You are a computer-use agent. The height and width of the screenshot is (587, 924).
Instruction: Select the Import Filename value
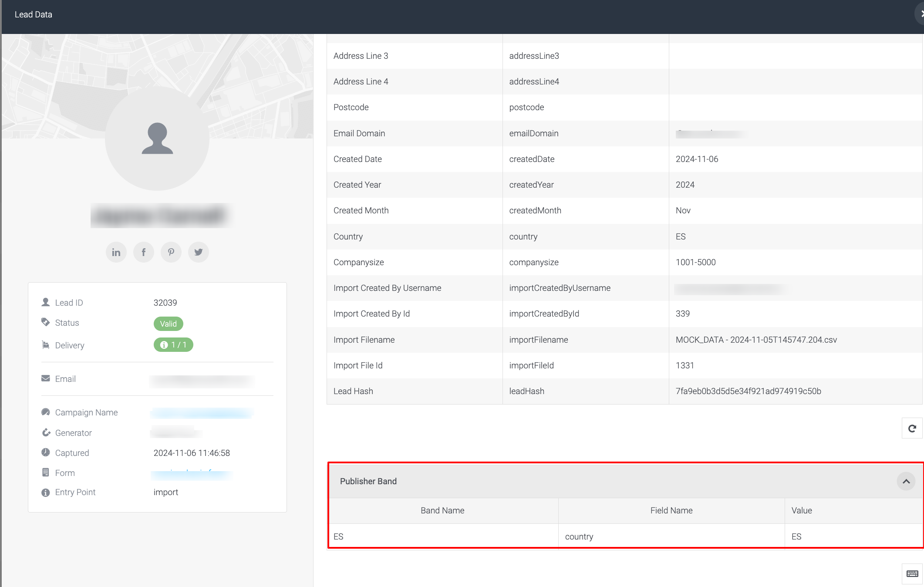coord(756,340)
